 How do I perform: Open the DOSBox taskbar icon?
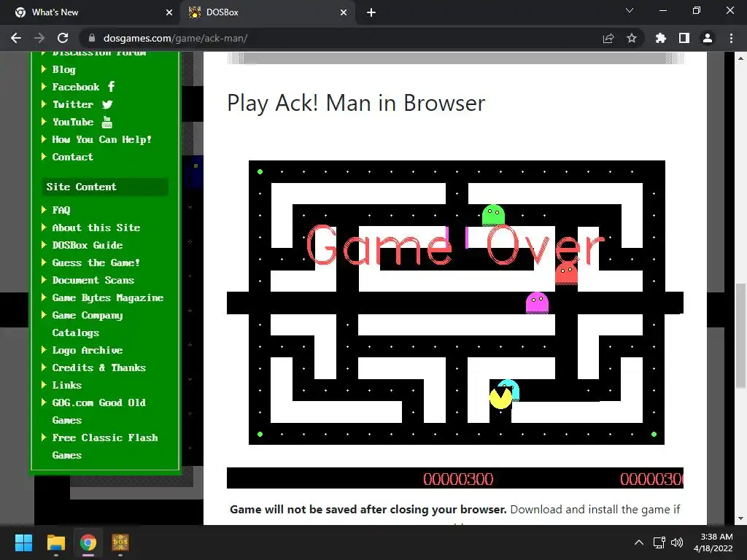click(x=120, y=542)
